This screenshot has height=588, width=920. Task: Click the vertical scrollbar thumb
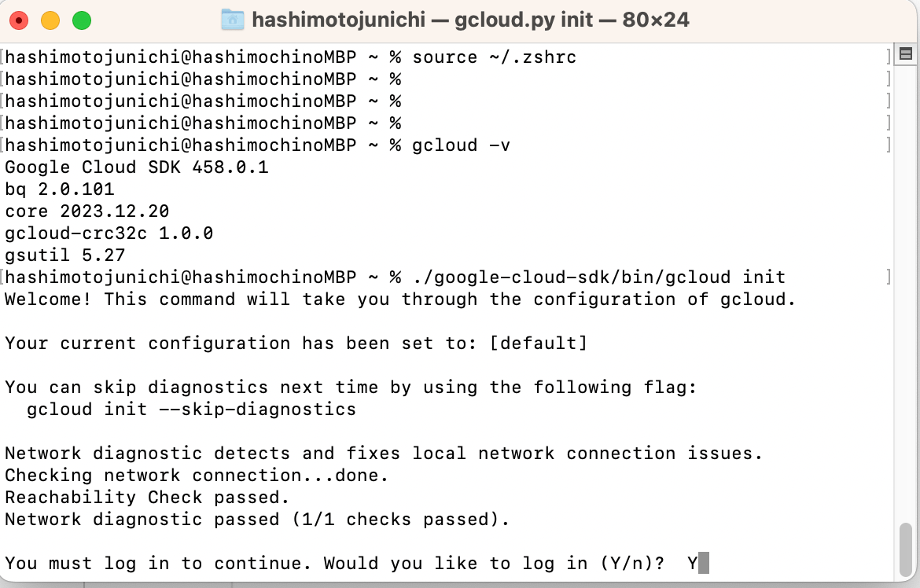[906, 549]
